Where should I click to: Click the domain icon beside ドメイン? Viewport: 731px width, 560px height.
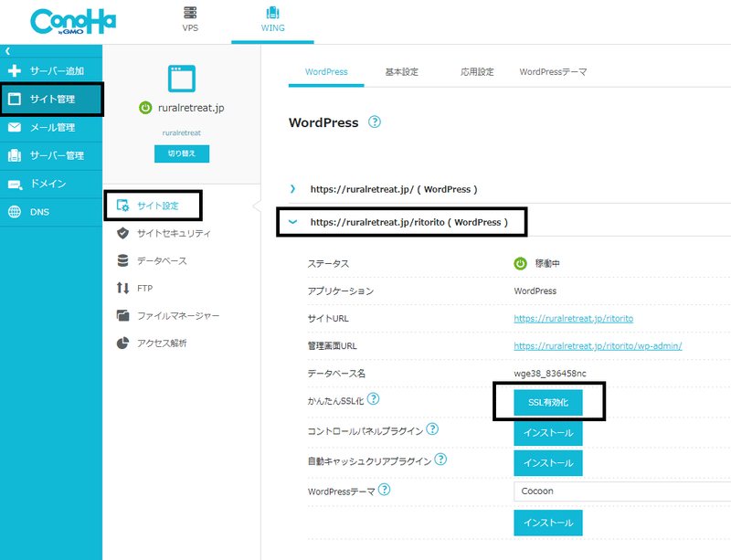(x=15, y=185)
